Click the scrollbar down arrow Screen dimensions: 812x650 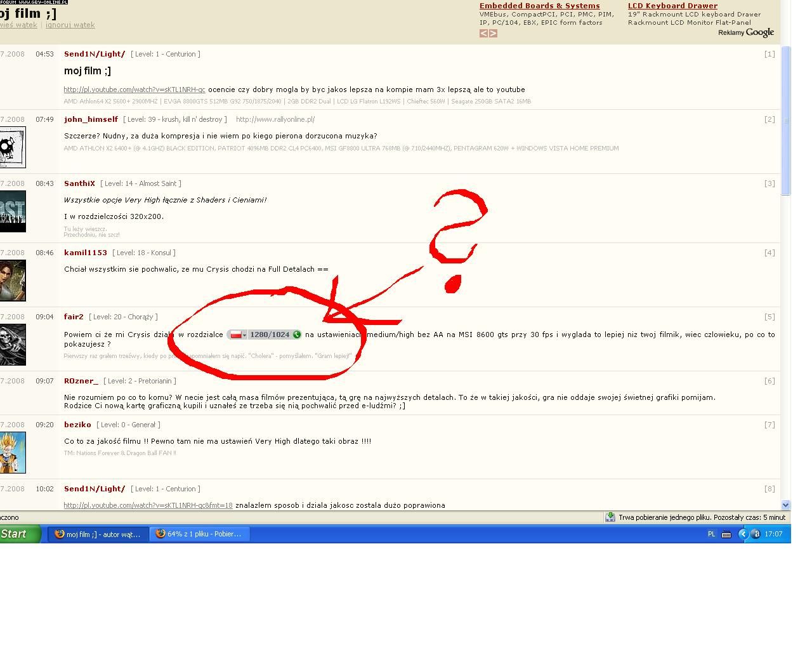[786, 505]
